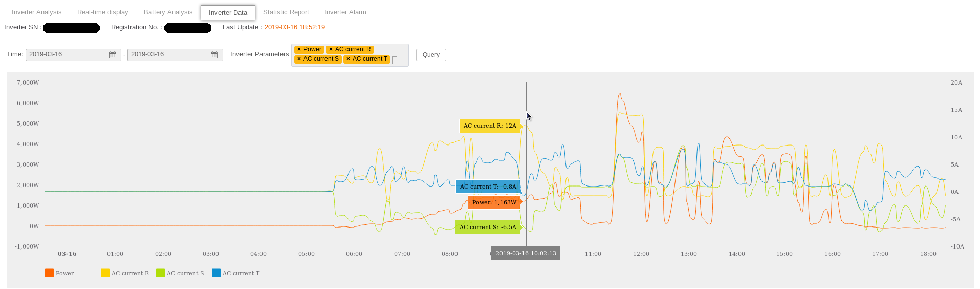
Task: Open the Statistic Report tab
Action: [x=286, y=12]
